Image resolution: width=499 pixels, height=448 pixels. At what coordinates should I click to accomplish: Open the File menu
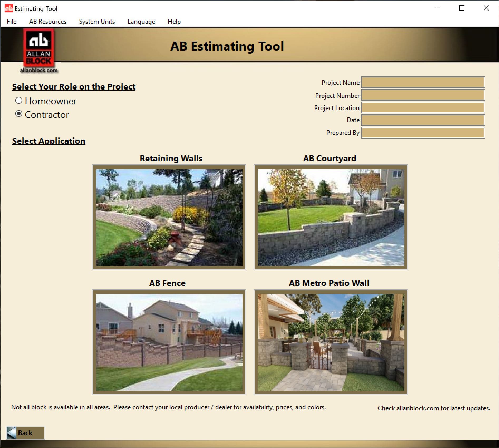11,21
